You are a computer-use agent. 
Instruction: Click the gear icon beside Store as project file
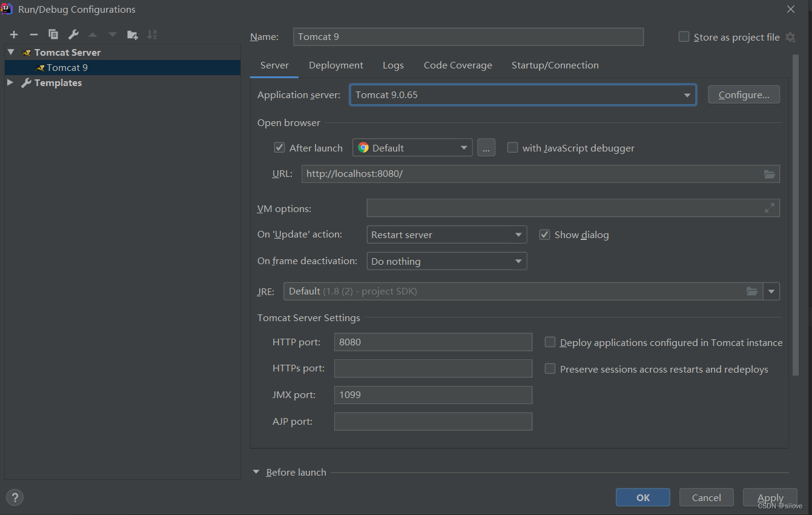pyautogui.click(x=790, y=37)
